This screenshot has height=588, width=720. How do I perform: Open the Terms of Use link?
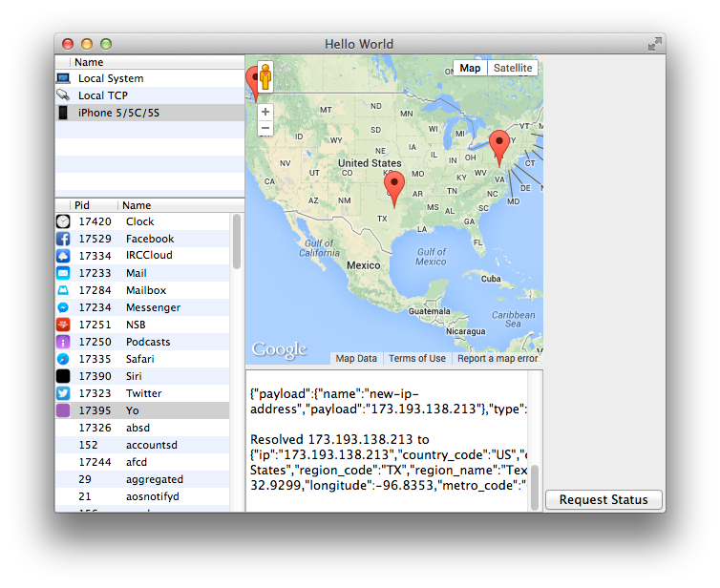417,359
